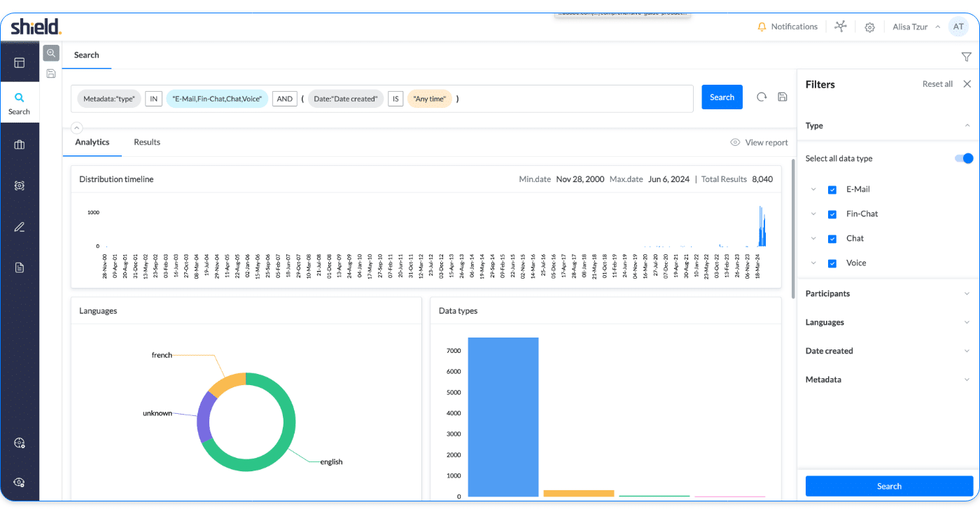Click the Notifications label
Screen dimensions: 980x514
pyautogui.click(x=794, y=27)
